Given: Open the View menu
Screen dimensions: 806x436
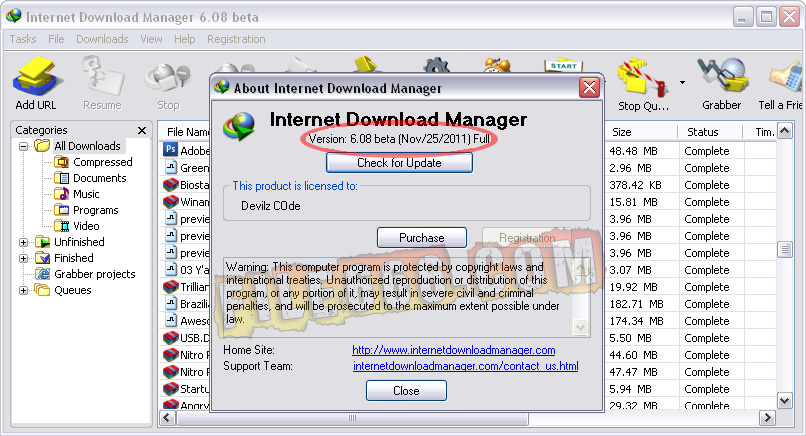Looking at the screenshot, I should [151, 39].
